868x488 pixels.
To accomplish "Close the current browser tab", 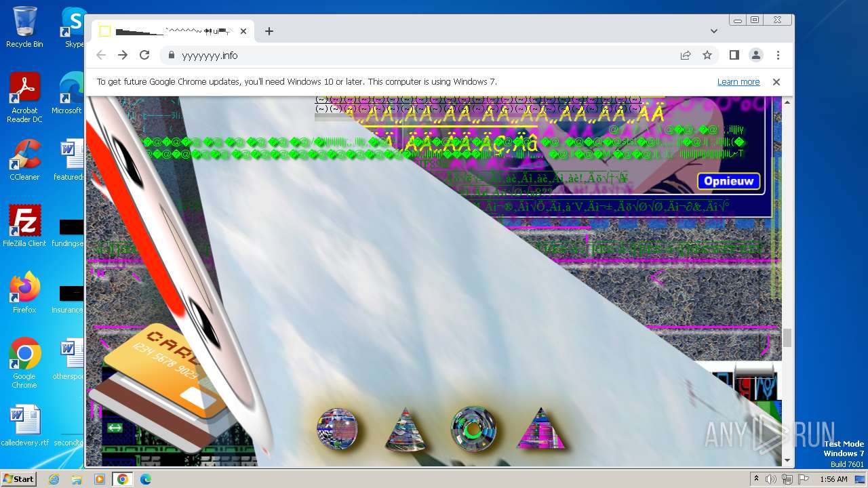I will coord(243,31).
